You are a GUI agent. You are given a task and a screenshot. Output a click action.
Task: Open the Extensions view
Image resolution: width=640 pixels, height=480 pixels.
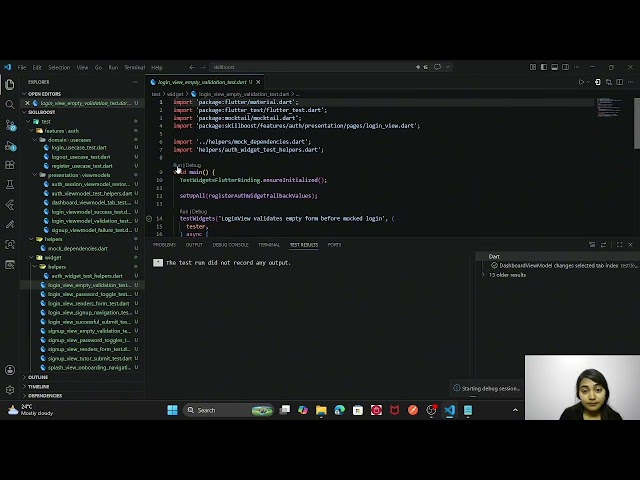point(10,165)
